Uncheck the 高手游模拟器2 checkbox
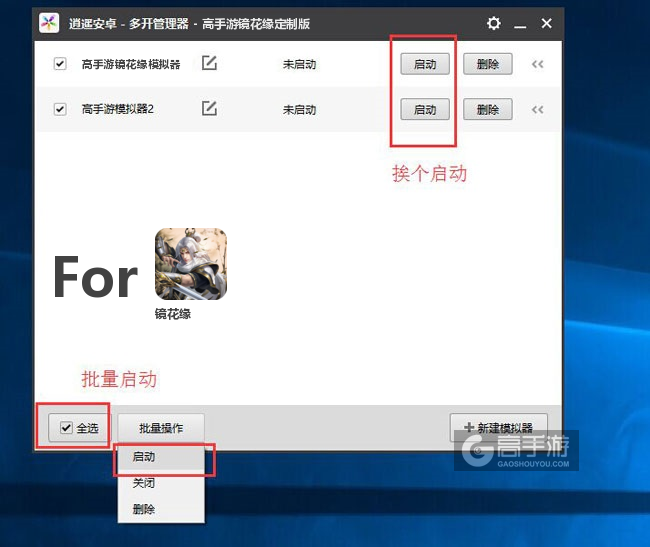The height and width of the screenshot is (547, 650). (x=60, y=109)
